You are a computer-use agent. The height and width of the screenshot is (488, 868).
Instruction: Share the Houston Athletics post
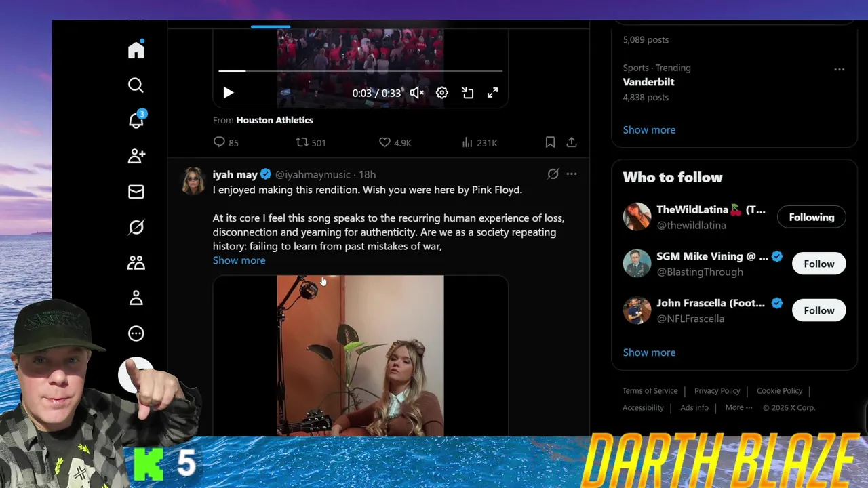click(572, 142)
